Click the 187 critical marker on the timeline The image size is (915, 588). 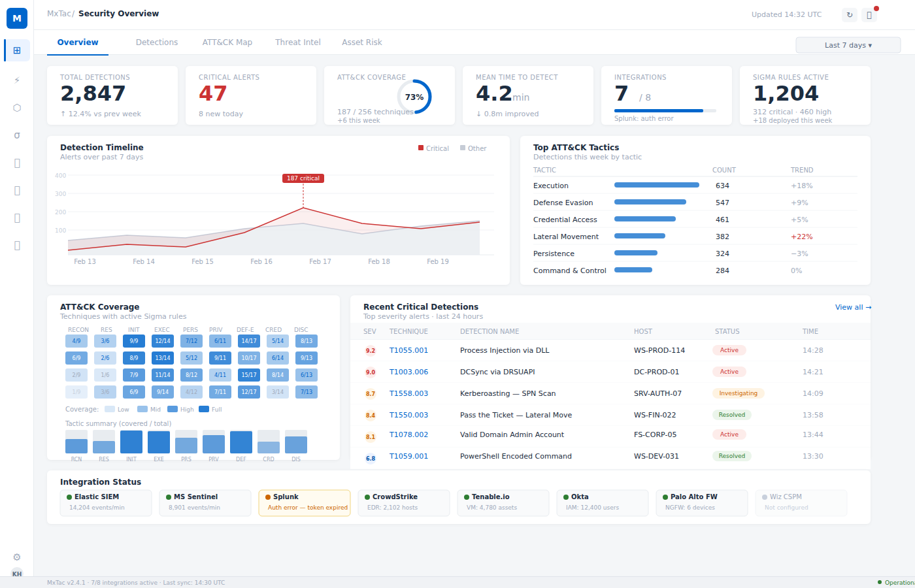[x=302, y=178]
